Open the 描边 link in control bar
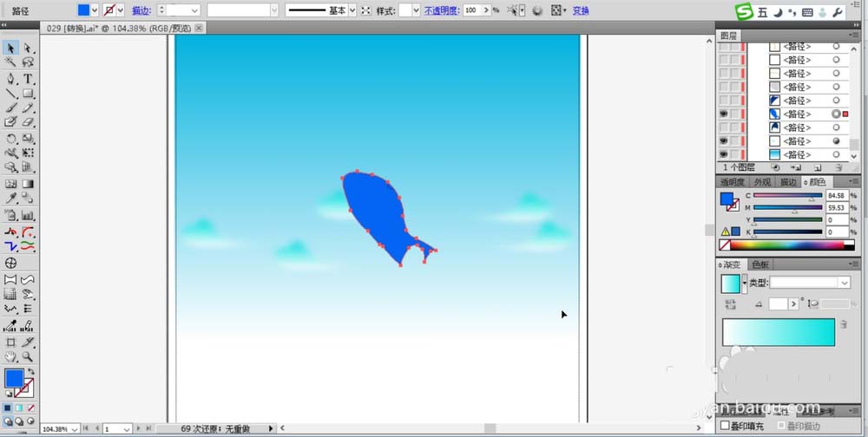Screen dimensions: 868x437 [141, 10]
